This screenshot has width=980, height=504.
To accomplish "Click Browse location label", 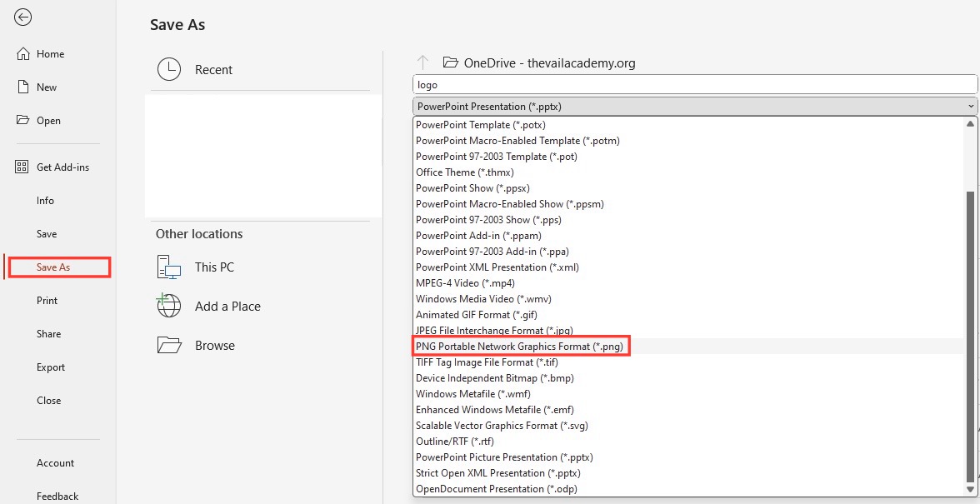I will pos(215,346).
